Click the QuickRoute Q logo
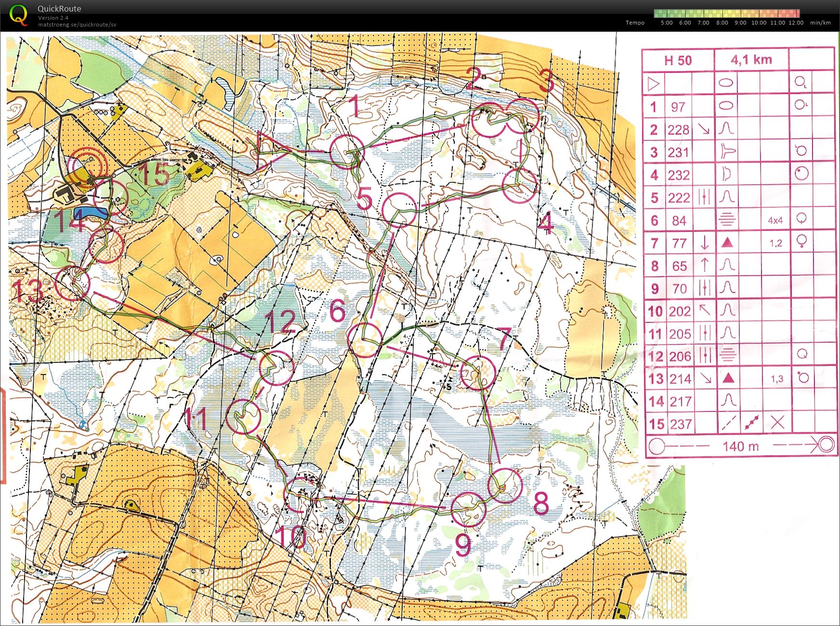This screenshot has height=626, width=840. point(18,15)
